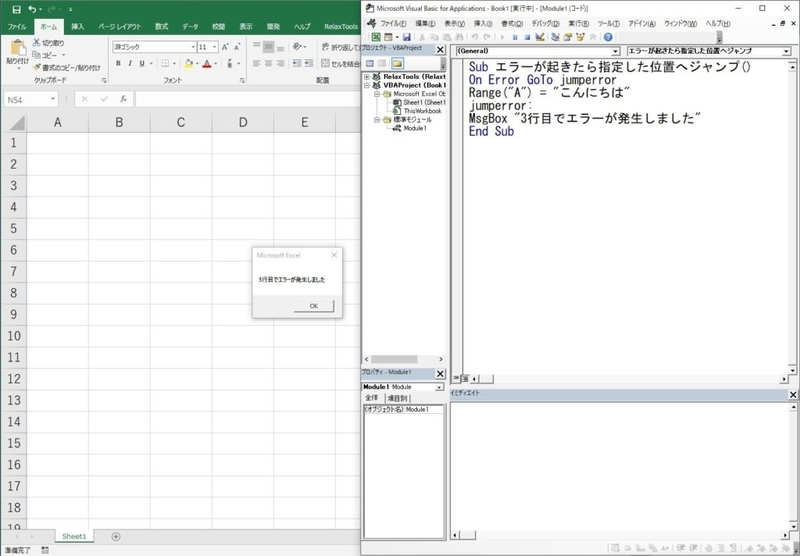This screenshot has height=556, width=800.
Task: Select the Sheet1 sheet tab
Action: coord(74,536)
